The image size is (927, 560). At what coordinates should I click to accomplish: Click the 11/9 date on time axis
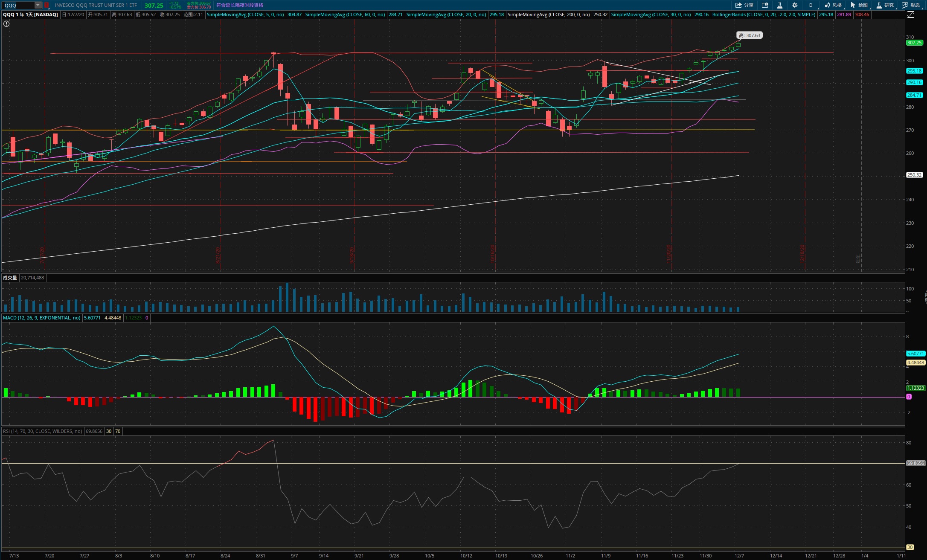pos(605,556)
